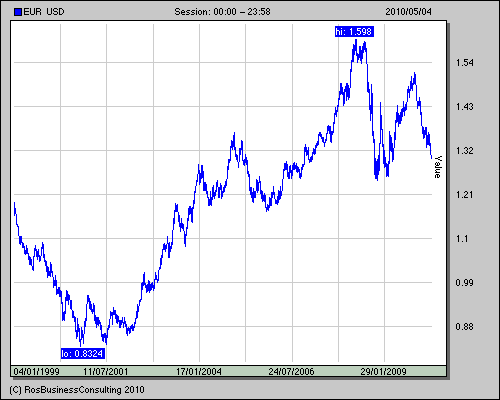Click the 2010/05/04 date label
The height and width of the screenshot is (400, 500).
(x=408, y=12)
